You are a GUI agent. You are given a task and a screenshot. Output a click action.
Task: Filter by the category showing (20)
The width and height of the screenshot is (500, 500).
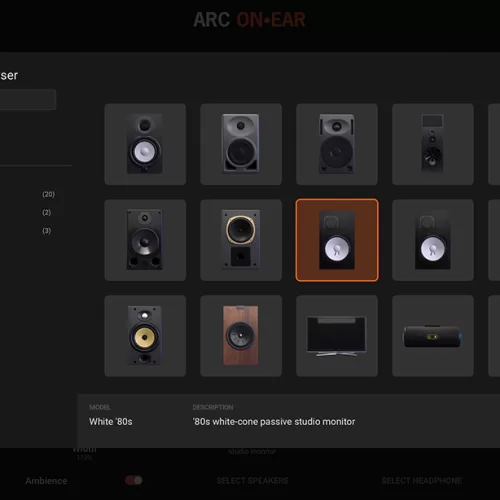[x=48, y=194]
